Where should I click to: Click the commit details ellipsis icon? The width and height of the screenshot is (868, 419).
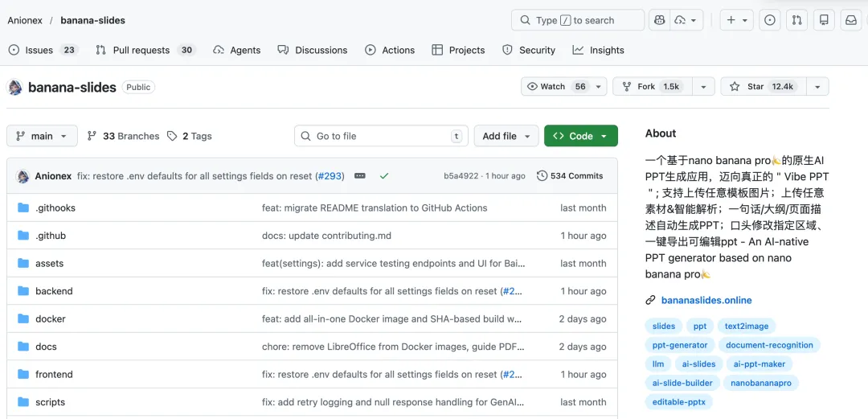pos(360,175)
